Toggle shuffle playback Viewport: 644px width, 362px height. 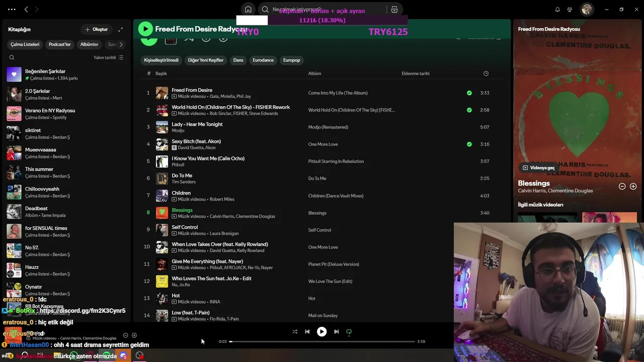pos(295,332)
